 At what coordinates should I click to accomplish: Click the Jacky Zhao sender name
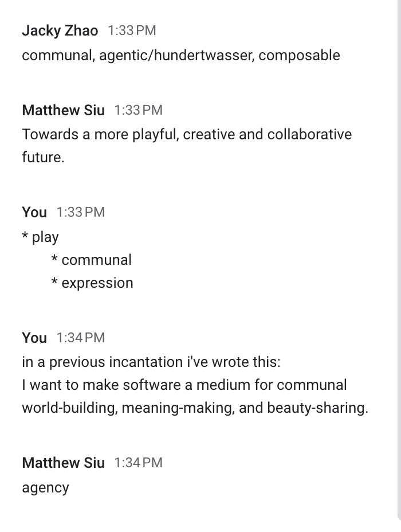tap(60, 30)
